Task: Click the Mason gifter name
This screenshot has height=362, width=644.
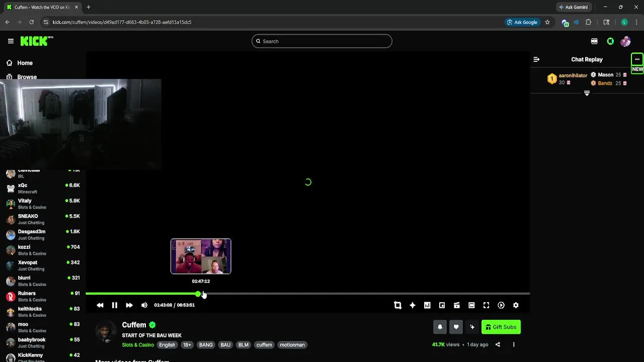Action: (x=605, y=75)
